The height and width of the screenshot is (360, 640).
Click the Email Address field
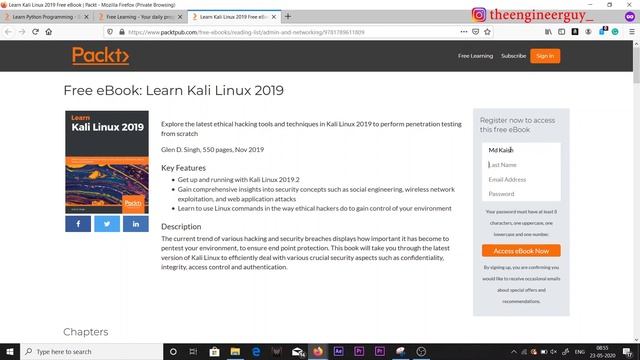(x=521, y=180)
